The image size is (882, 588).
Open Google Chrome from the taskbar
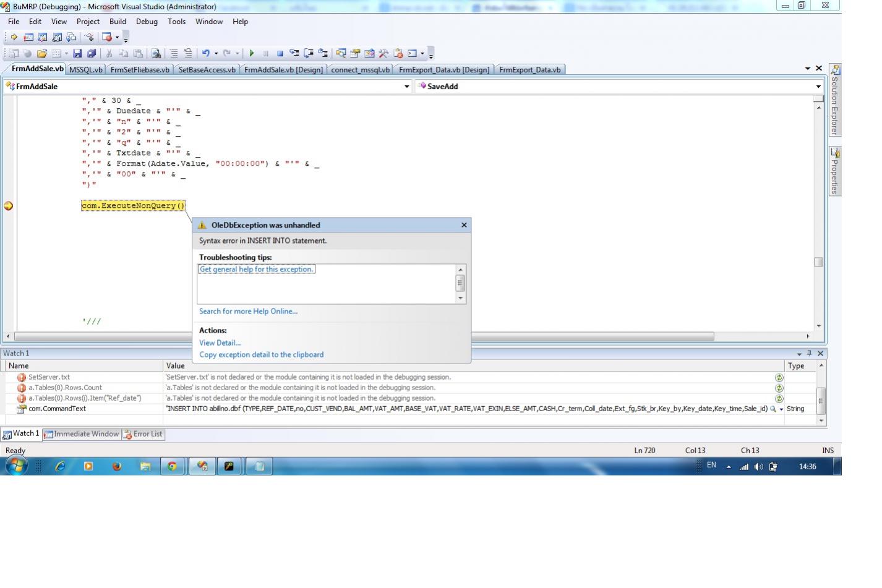tap(172, 466)
